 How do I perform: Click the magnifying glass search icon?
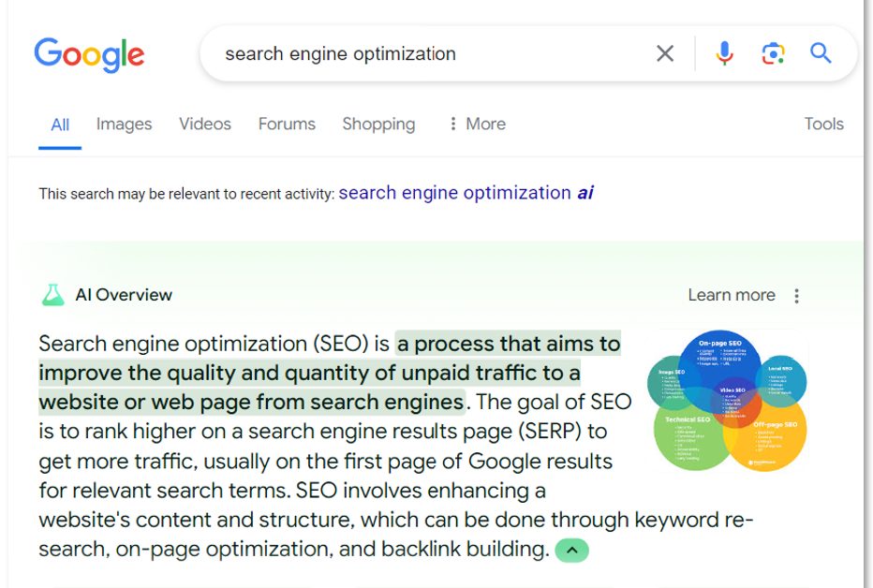(821, 53)
